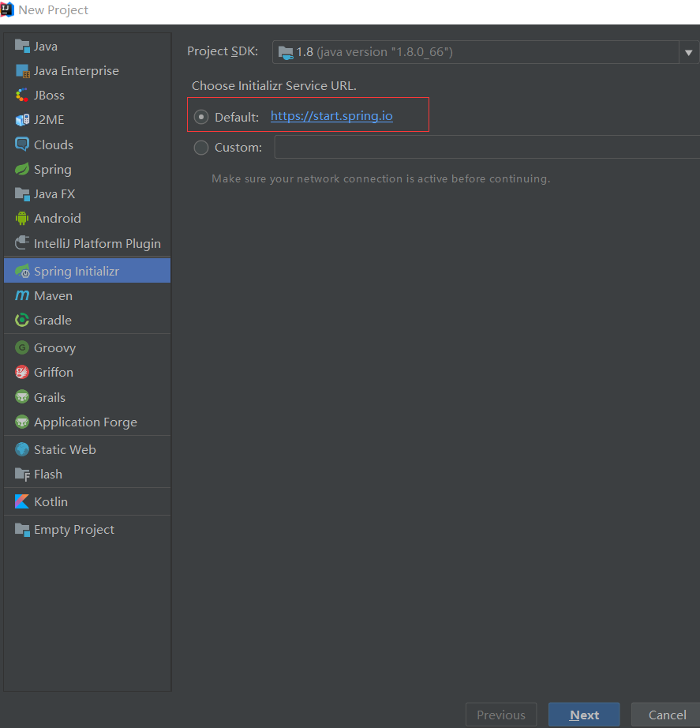Select Static Web label
The height and width of the screenshot is (728, 700).
[x=65, y=449]
